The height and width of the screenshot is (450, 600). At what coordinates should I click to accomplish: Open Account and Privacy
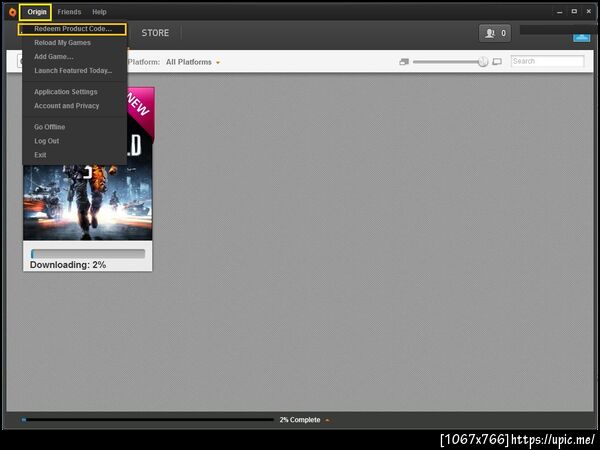pyautogui.click(x=67, y=106)
